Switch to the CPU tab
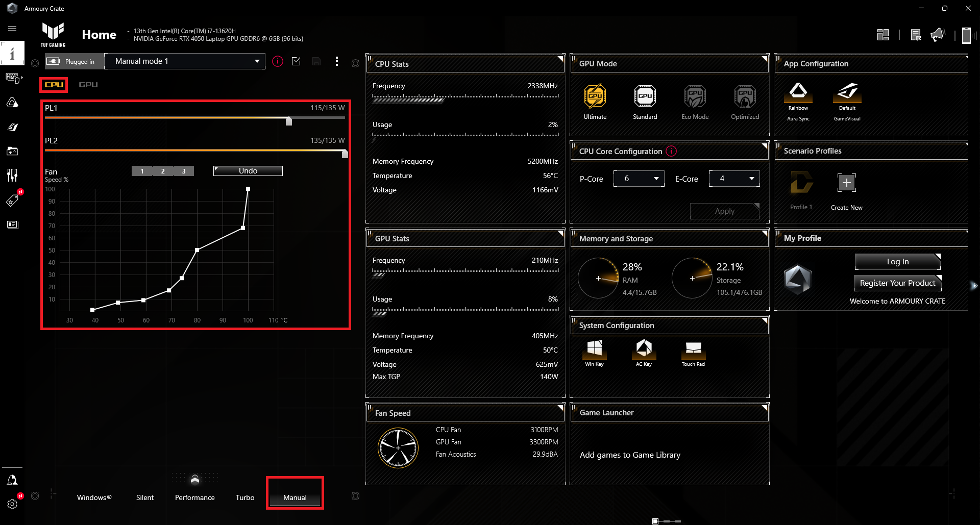Screen dimensions: 980x525 54,85
